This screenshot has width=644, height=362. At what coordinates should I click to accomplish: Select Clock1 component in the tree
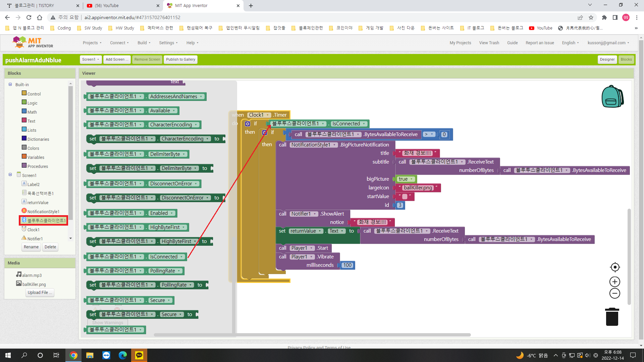33,230
